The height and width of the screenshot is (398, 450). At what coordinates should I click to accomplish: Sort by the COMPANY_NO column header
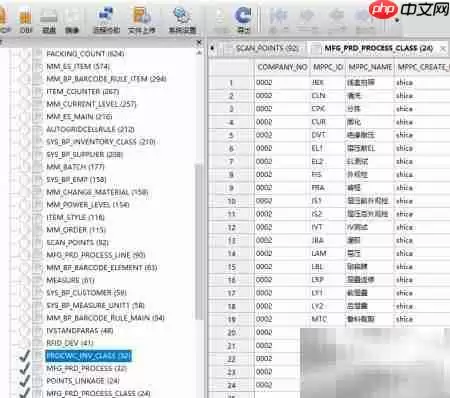pos(282,67)
